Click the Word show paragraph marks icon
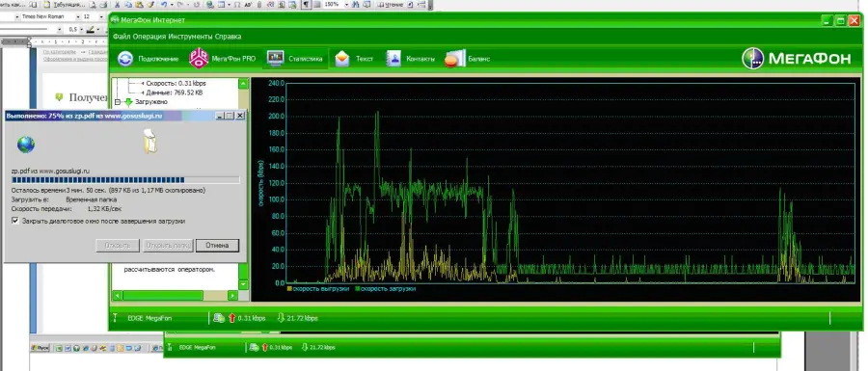The width and height of the screenshot is (868, 371). point(305,5)
